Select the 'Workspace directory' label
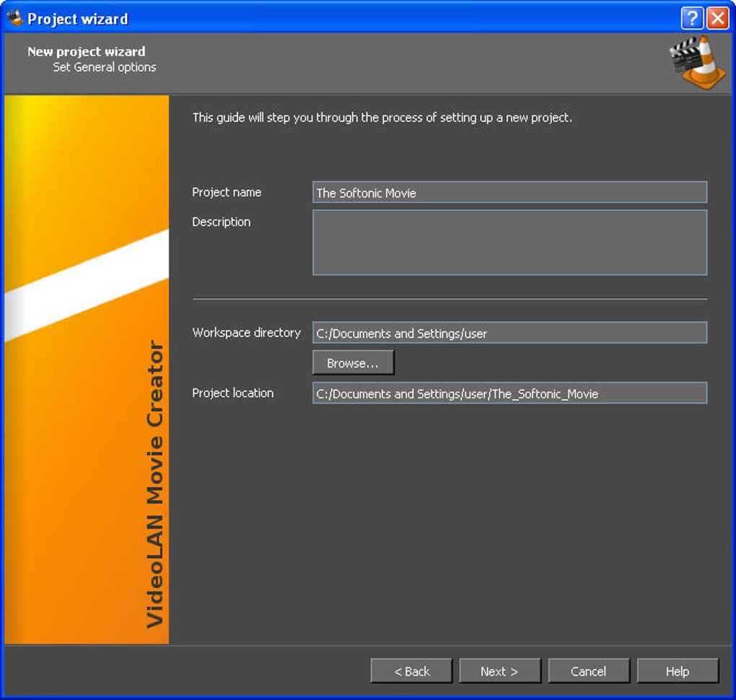Image resolution: width=736 pixels, height=700 pixels. (247, 333)
